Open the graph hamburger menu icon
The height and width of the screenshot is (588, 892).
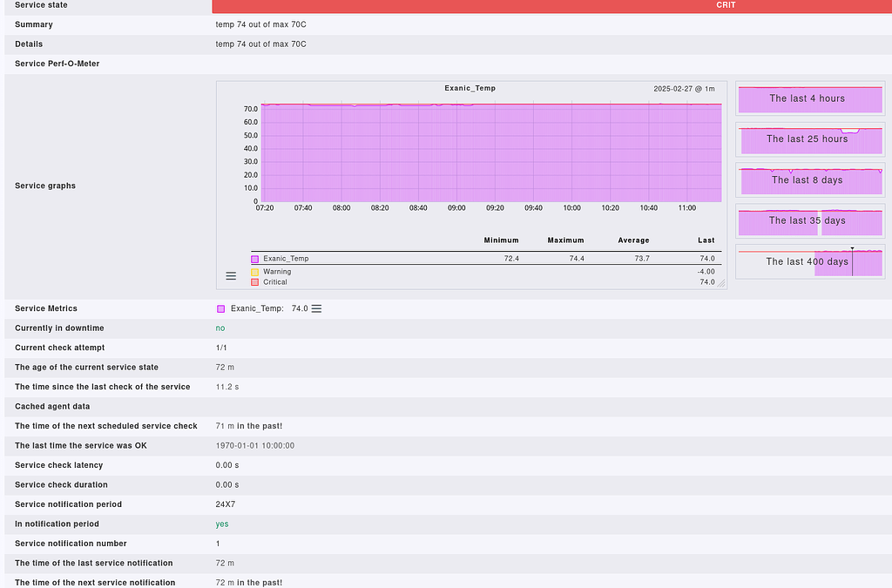coord(231,276)
